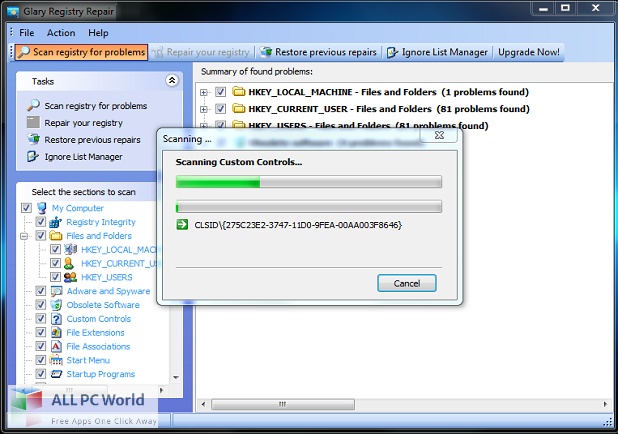Click folder icon of HKEY_CURRENT_USER results row
Screen dimensions: 618x434
[x=238, y=108]
